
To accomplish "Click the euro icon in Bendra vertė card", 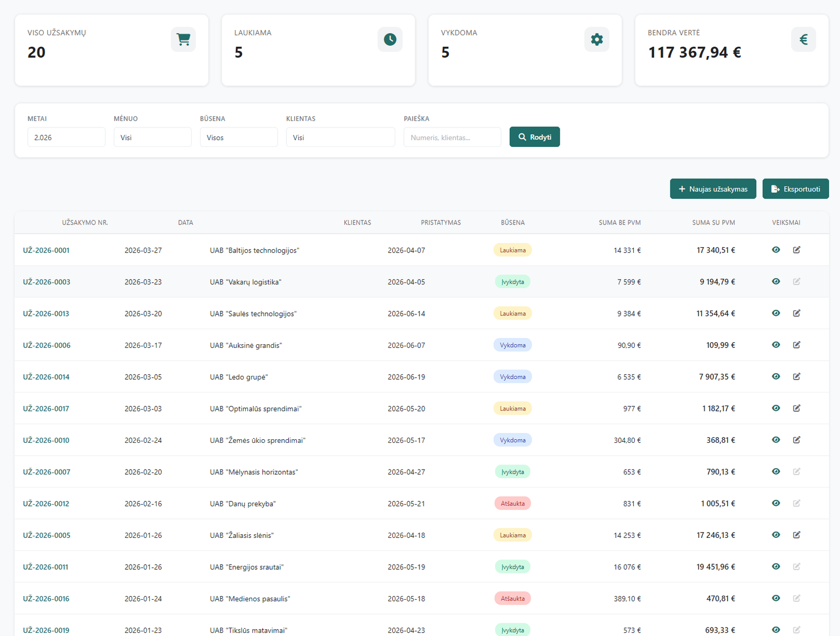I will click(803, 39).
